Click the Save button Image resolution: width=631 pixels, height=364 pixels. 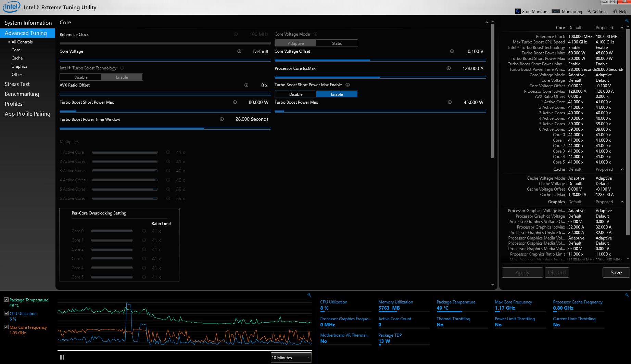[x=616, y=273]
